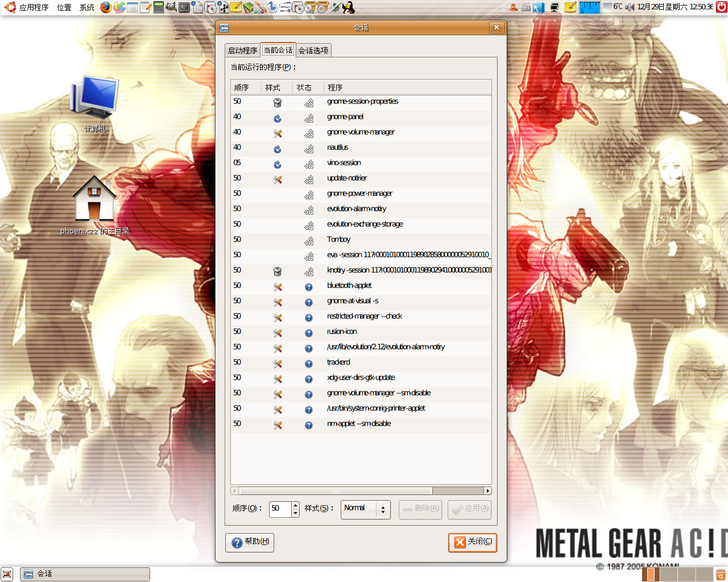
Task: Select the gnome-at-visual -s row
Action: (x=361, y=301)
